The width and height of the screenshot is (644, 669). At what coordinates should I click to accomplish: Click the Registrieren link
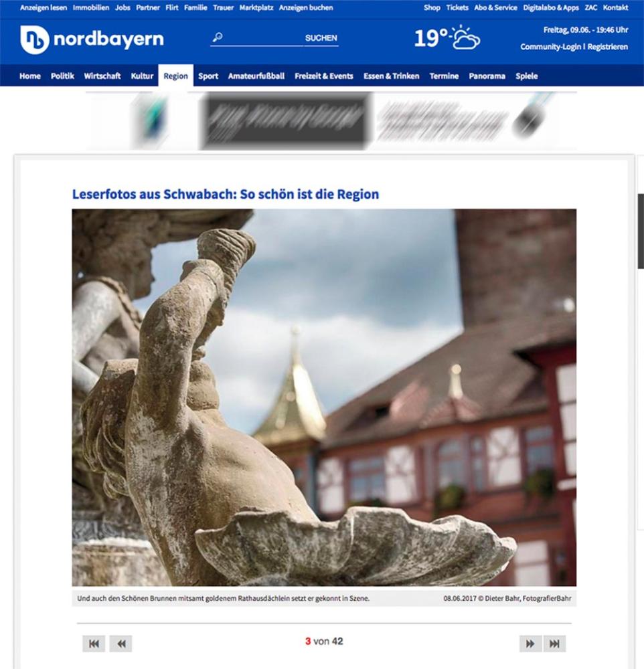pyautogui.click(x=608, y=47)
